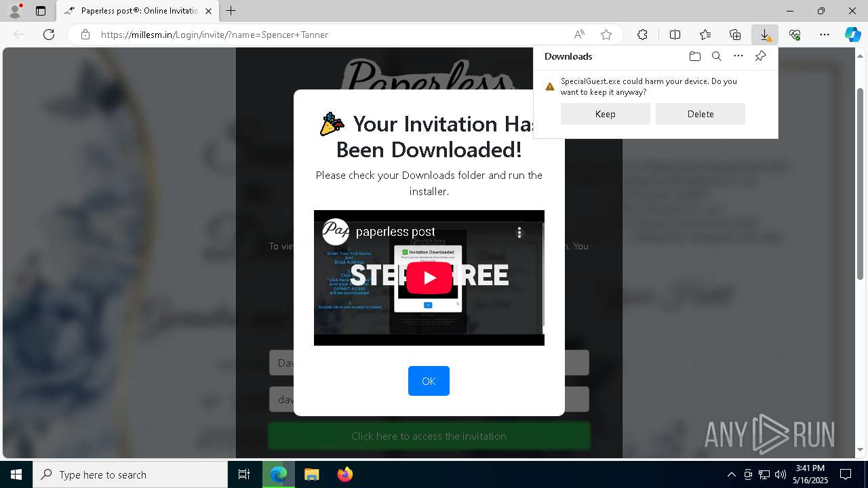This screenshot has width=868, height=488.
Task: Open the notification center icon
Action: pos(846,474)
